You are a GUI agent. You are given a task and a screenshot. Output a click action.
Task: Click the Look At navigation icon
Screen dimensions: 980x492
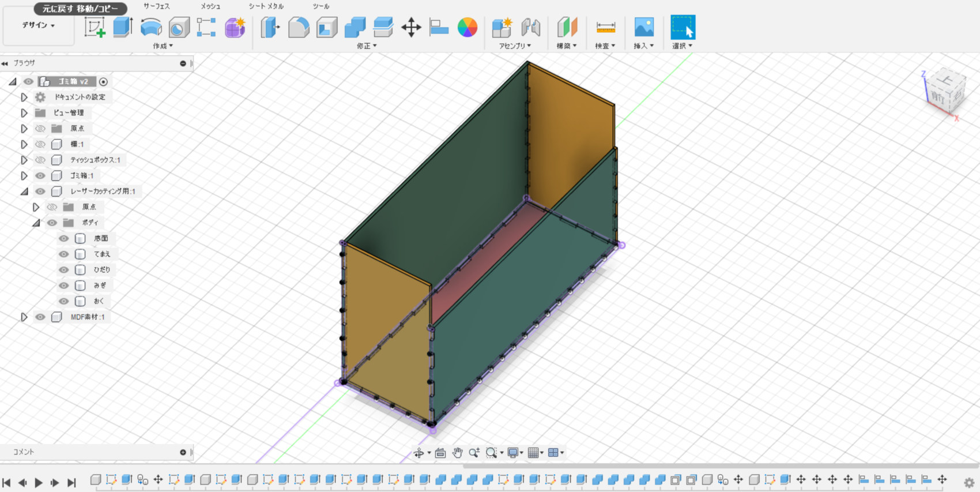440,453
